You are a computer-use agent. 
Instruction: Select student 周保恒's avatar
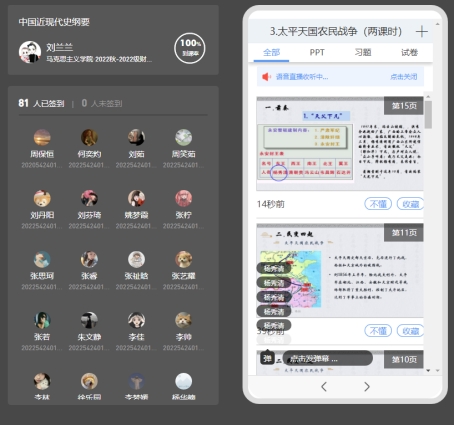pos(42,137)
